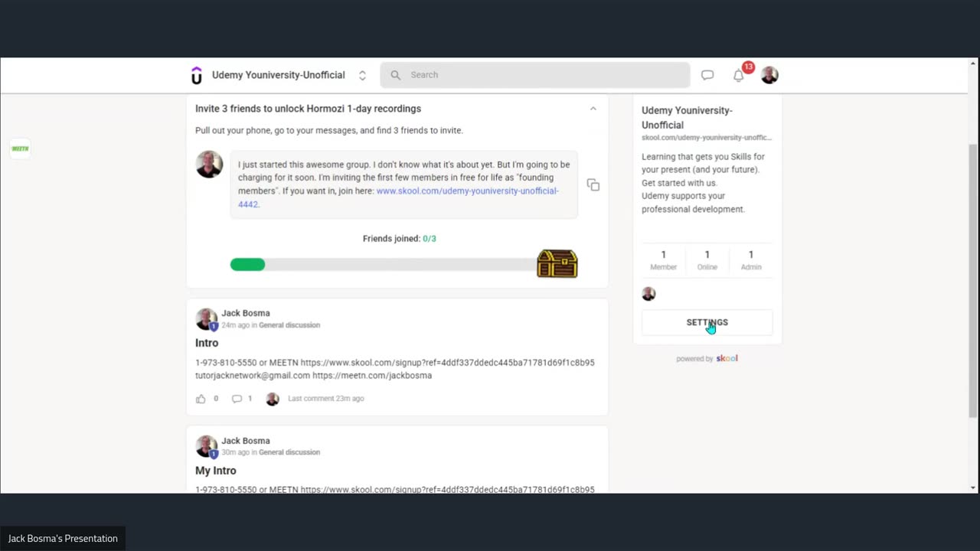This screenshot has height=551, width=980.
Task: Click the scrollbar down arrow
Action: 973,487
